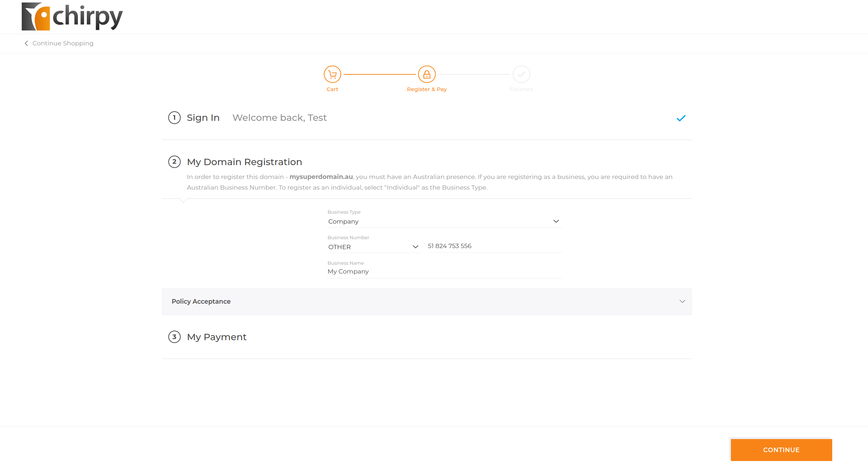Click the My Domain Registration heading
This screenshot has height=472, width=868.
click(x=244, y=162)
